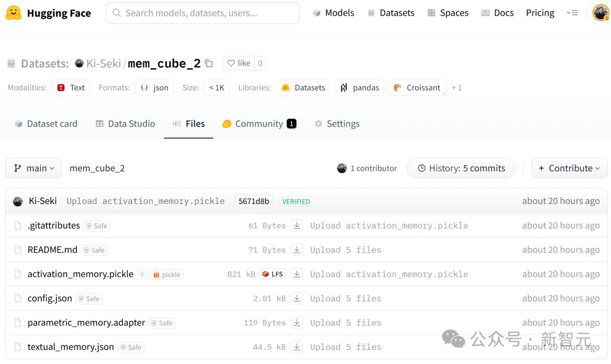Click the < 1K size tag
This screenshot has height=364, width=611.
pos(217,88)
